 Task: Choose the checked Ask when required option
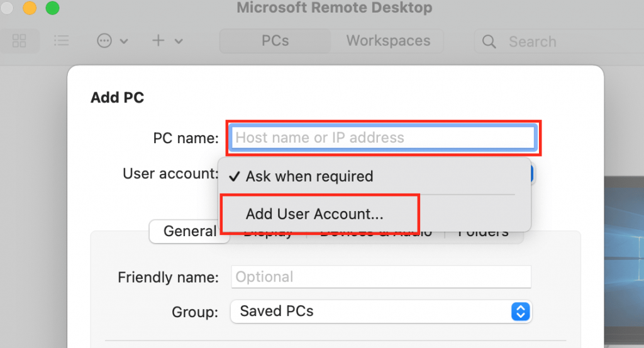click(309, 177)
